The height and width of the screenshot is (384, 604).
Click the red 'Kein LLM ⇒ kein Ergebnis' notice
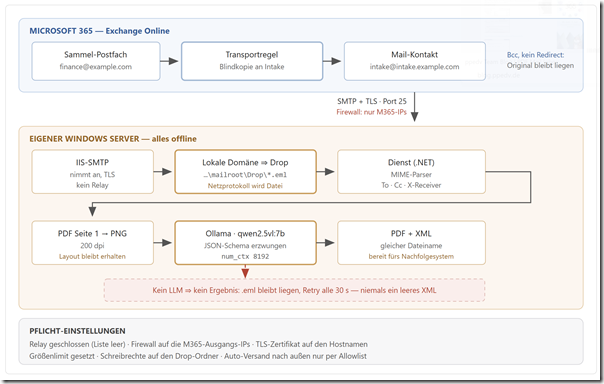[294, 290]
